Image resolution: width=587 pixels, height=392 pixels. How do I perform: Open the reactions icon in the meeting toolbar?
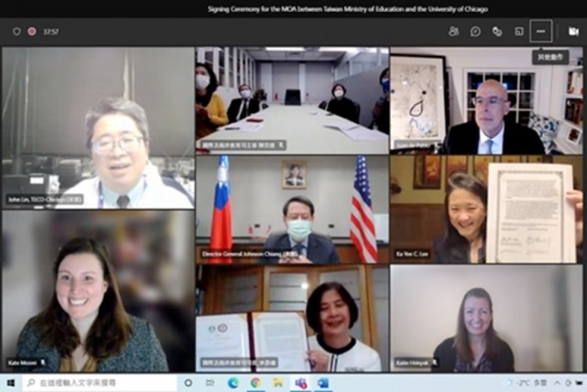[x=497, y=32]
